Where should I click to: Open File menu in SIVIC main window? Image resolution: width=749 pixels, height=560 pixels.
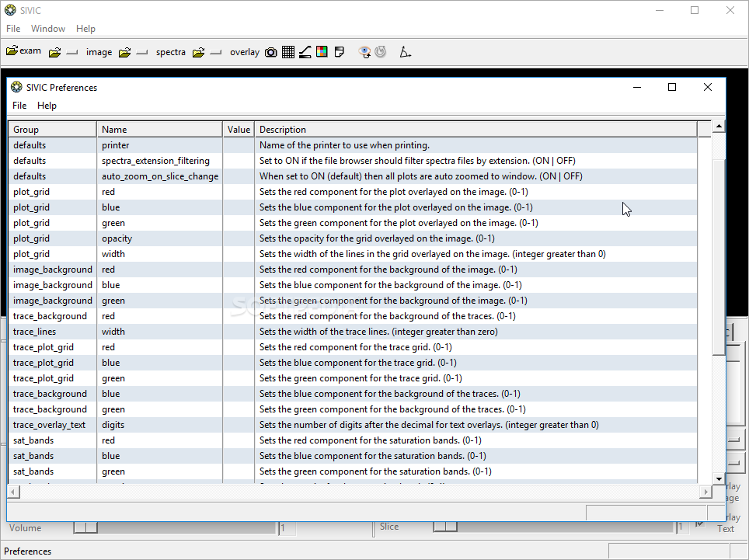[x=13, y=29]
